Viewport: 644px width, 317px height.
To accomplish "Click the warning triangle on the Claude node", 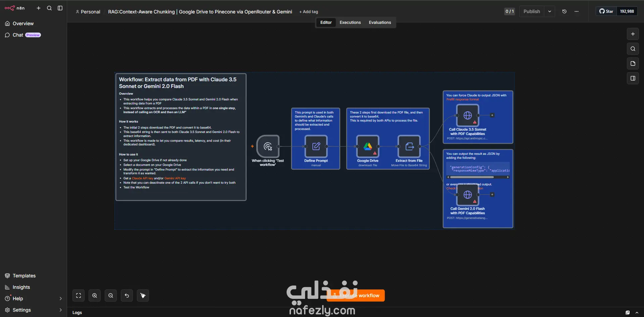I will coord(475,122).
